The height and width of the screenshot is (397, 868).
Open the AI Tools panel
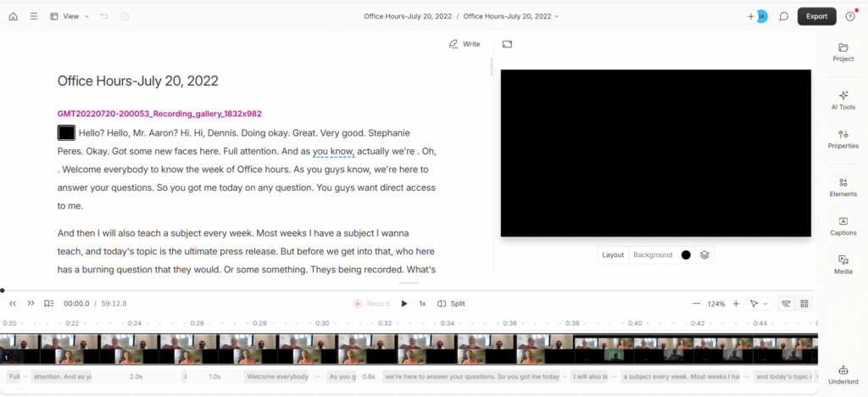(x=843, y=100)
